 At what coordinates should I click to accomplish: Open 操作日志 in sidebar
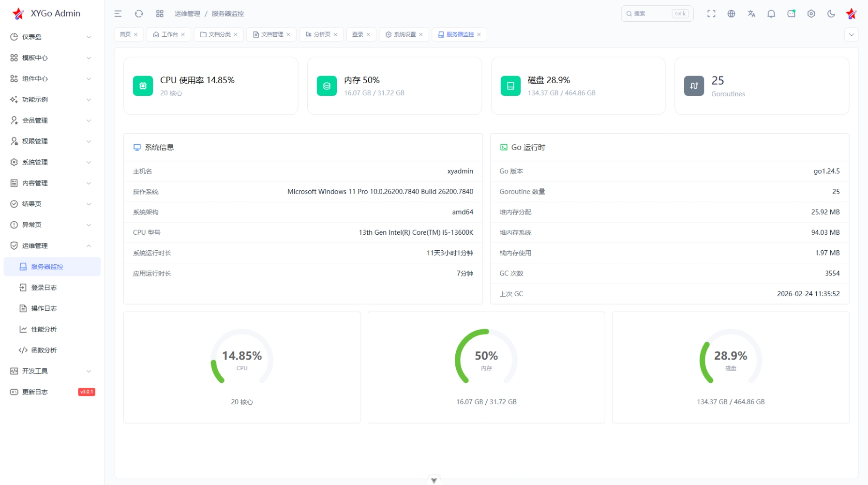[x=52, y=308]
